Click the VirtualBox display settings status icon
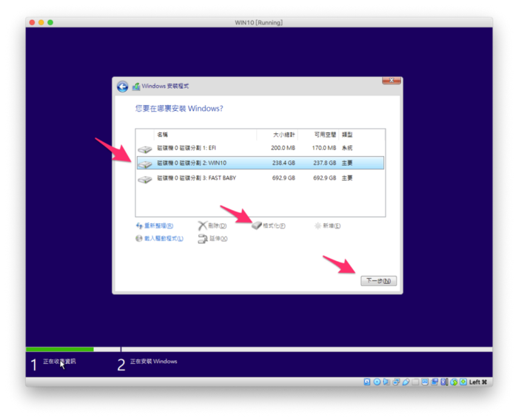Image resolution: width=518 pixels, height=420 pixels. 425,382
